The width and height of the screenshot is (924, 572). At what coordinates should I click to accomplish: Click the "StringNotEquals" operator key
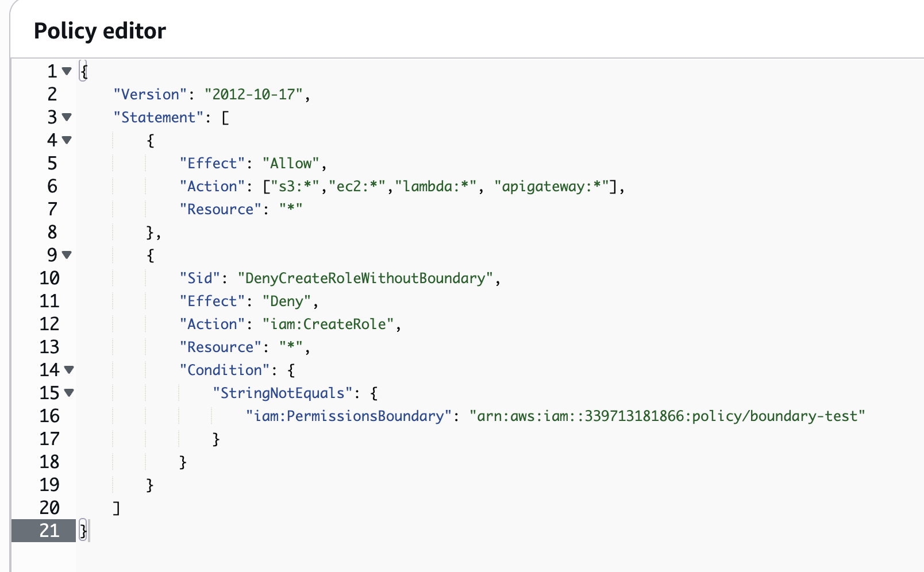282,393
